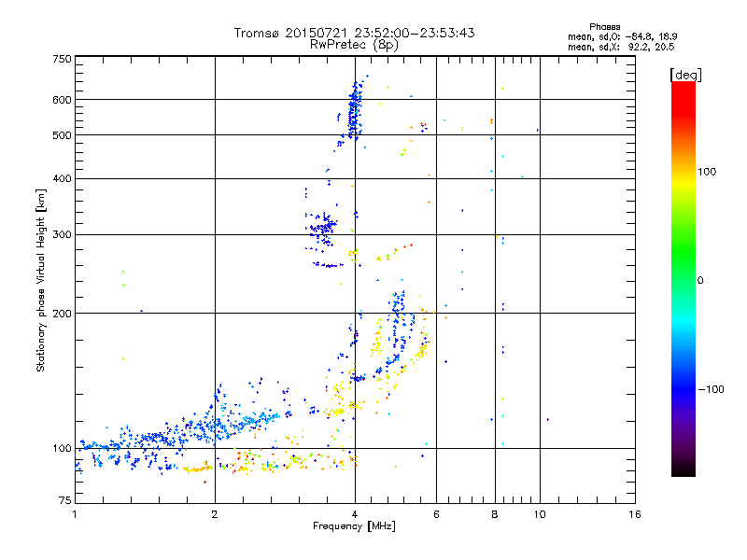The width and height of the screenshot is (747, 560).
Task: Click the 1 label on the frequency axis
Action: 75,514
